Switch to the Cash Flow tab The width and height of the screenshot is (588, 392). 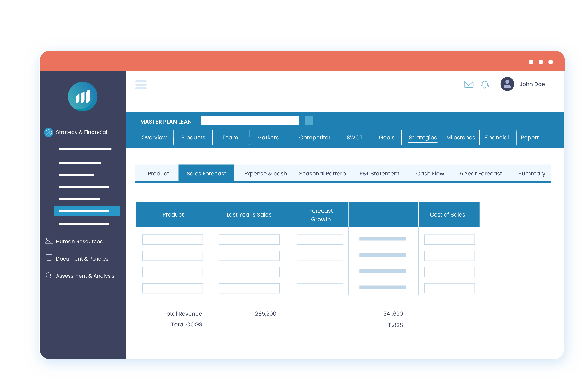(430, 174)
